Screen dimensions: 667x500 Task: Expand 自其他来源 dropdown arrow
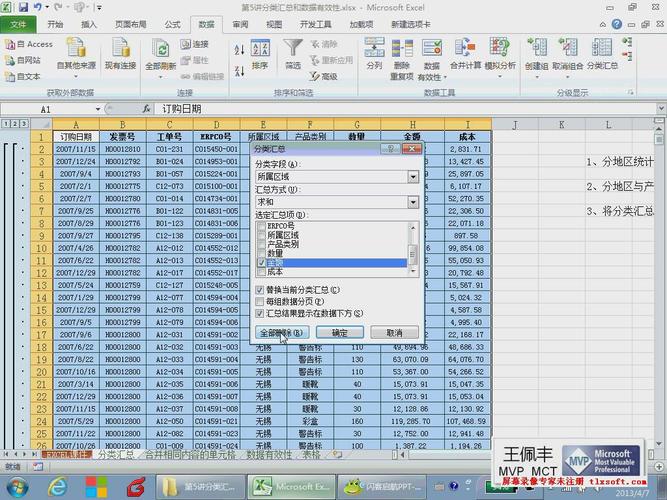point(76,77)
